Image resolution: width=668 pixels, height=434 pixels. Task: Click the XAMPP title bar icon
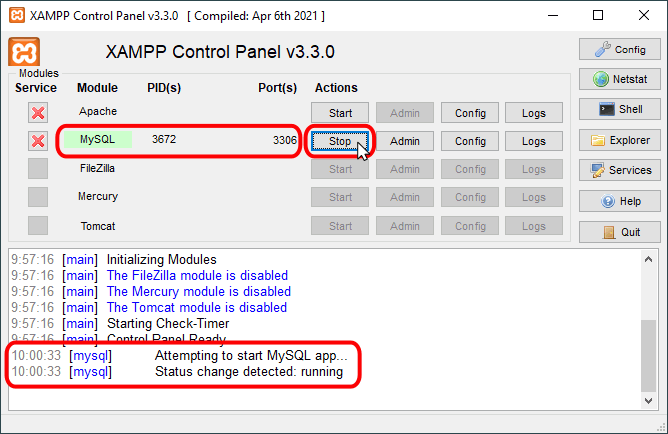pos(17,16)
